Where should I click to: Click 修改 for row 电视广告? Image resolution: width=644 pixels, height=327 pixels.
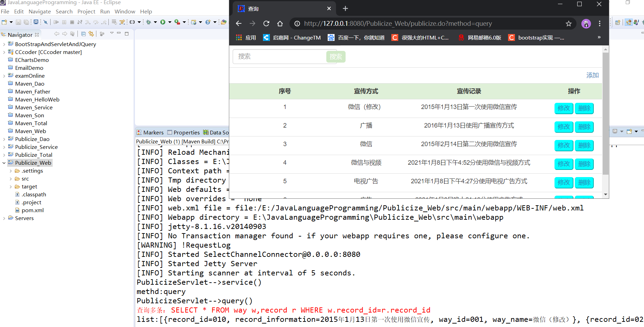point(564,183)
